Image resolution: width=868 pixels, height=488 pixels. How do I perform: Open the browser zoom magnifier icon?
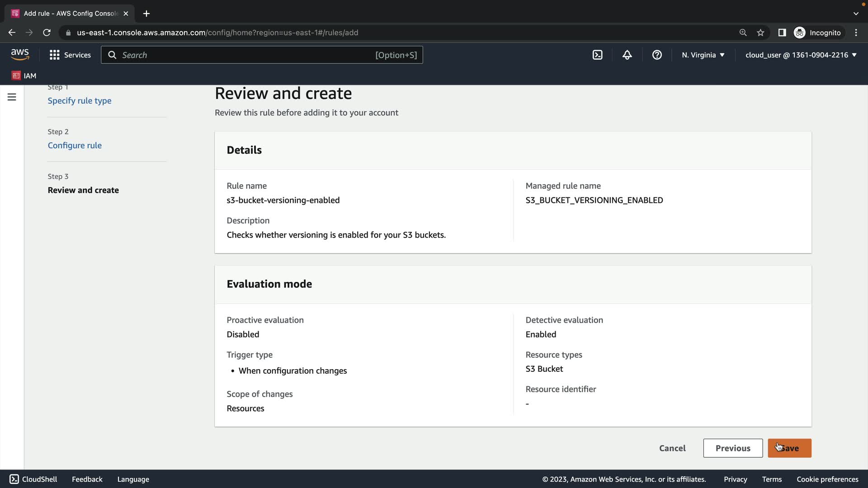pos(743,33)
